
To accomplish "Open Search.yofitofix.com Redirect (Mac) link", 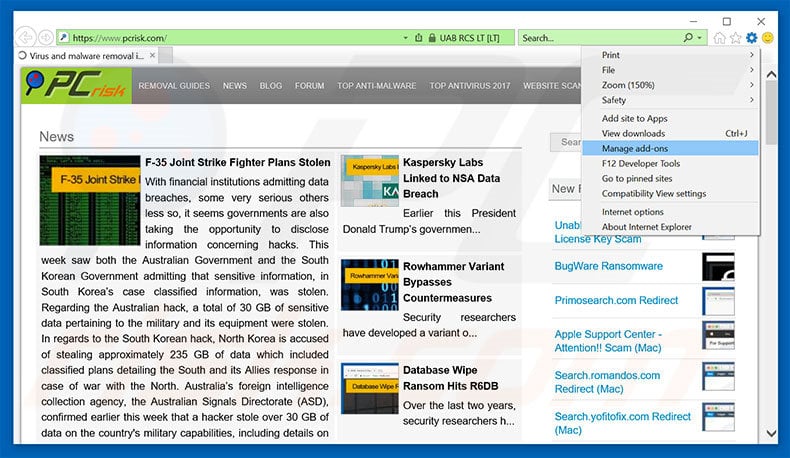I will [x=623, y=423].
